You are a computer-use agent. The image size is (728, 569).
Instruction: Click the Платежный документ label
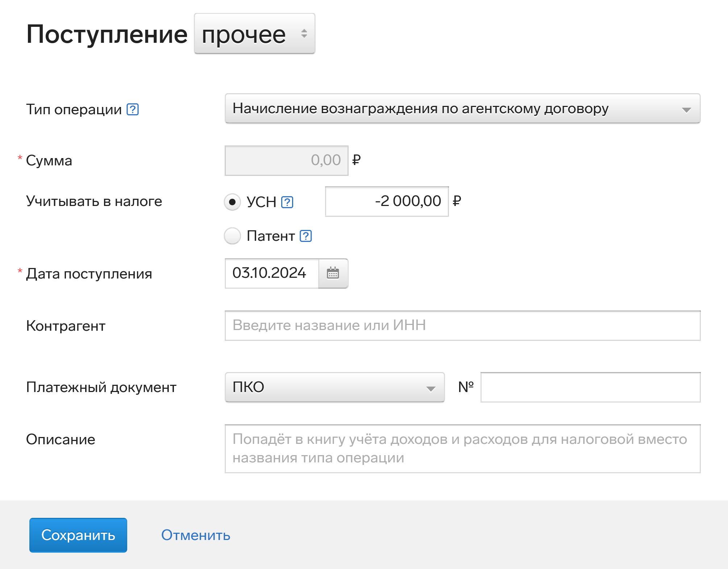[101, 387]
